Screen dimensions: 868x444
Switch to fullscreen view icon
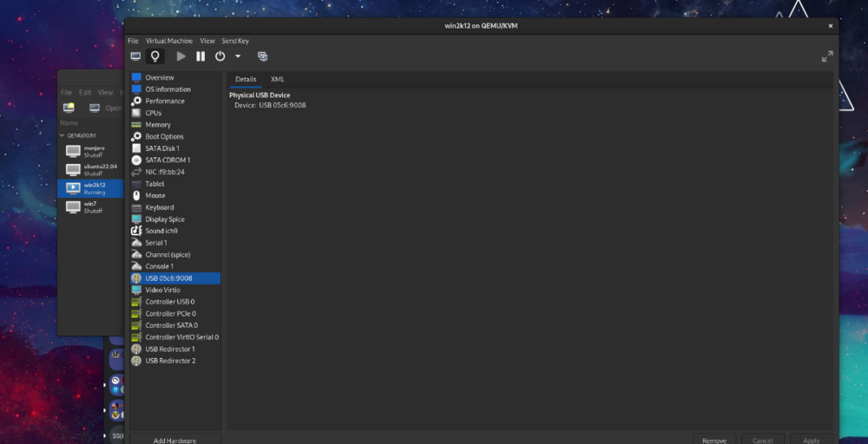[827, 56]
